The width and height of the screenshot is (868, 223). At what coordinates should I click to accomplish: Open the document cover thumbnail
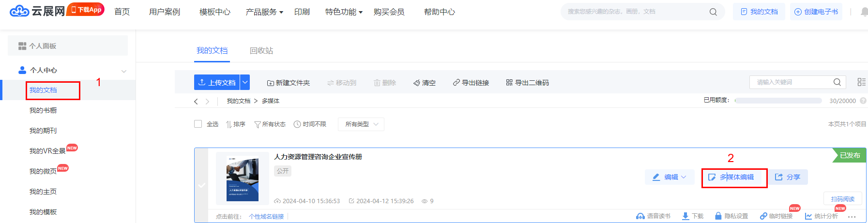point(243,178)
